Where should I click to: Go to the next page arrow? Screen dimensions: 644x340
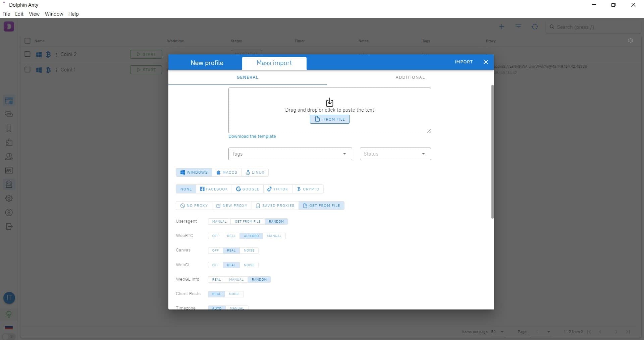pos(616,332)
